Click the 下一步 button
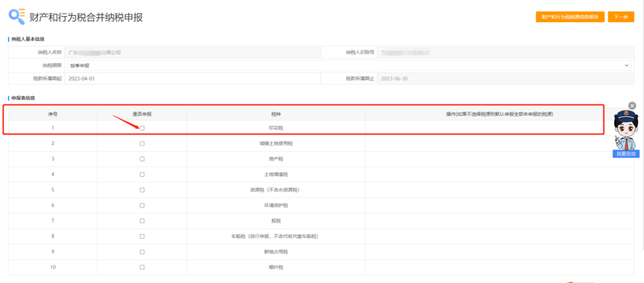Screen dimensions: 644x283 tap(621, 17)
